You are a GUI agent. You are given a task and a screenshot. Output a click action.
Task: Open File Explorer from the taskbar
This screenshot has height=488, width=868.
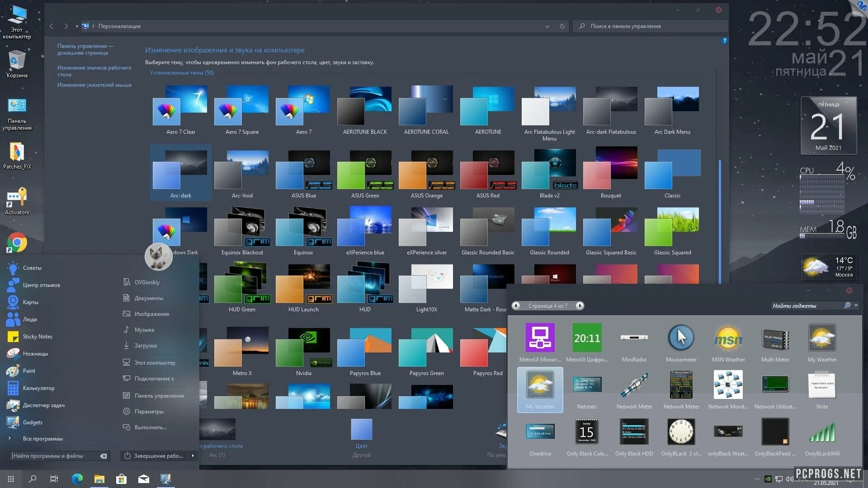99,479
